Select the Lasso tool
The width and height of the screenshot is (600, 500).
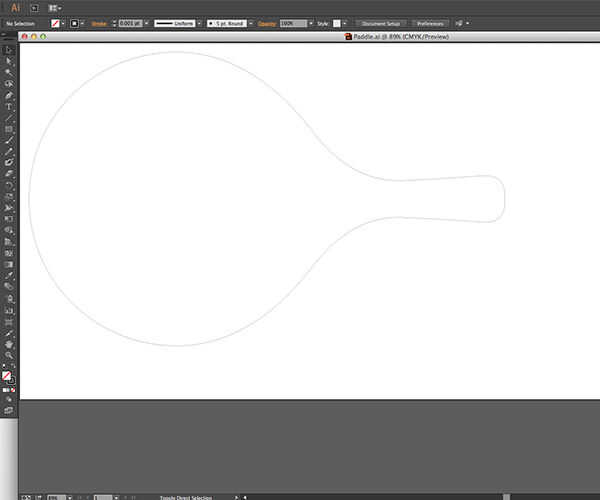click(8, 84)
